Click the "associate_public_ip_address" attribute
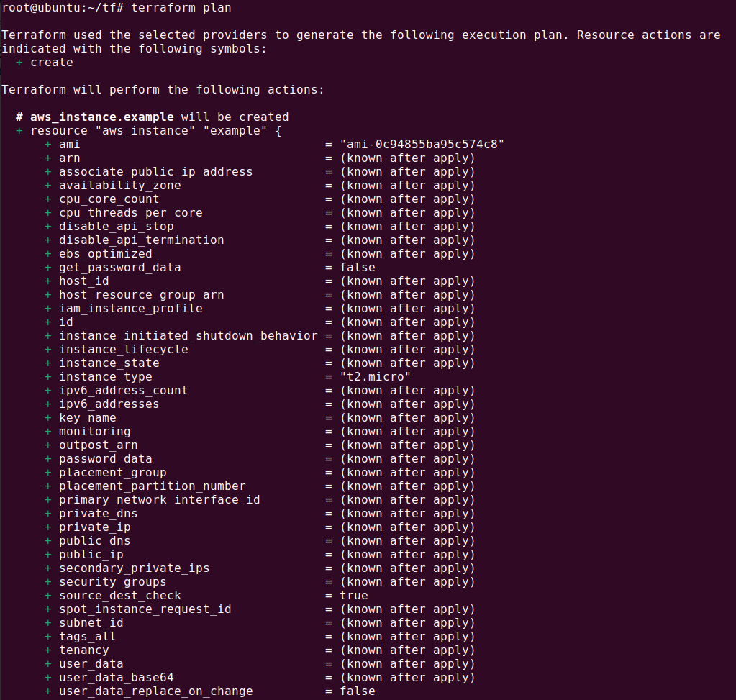Viewport: 736px width, 700px height. pos(155,172)
